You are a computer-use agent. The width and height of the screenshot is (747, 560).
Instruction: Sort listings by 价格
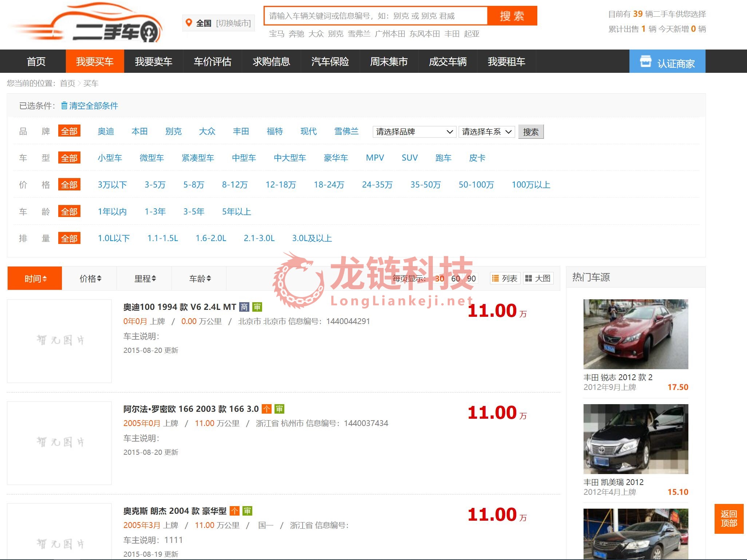coord(90,279)
